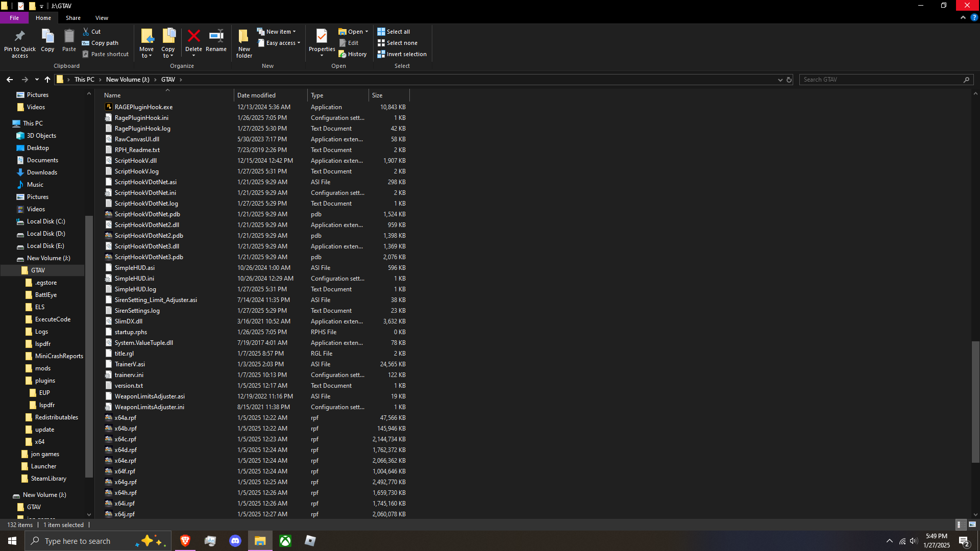Image resolution: width=980 pixels, height=551 pixels.
Task: Click Invert selection in ribbon
Action: [x=402, y=54]
